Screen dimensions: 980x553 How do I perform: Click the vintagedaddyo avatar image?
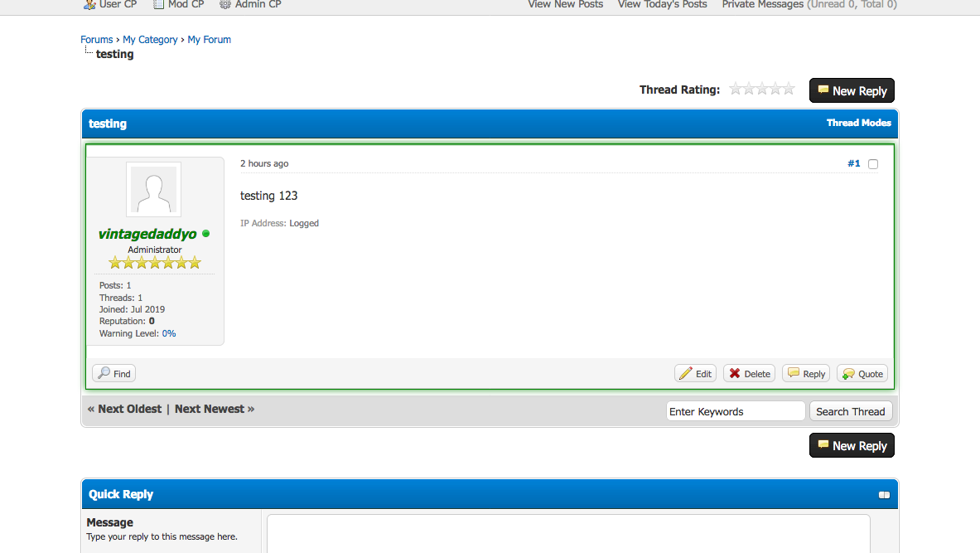[154, 190]
